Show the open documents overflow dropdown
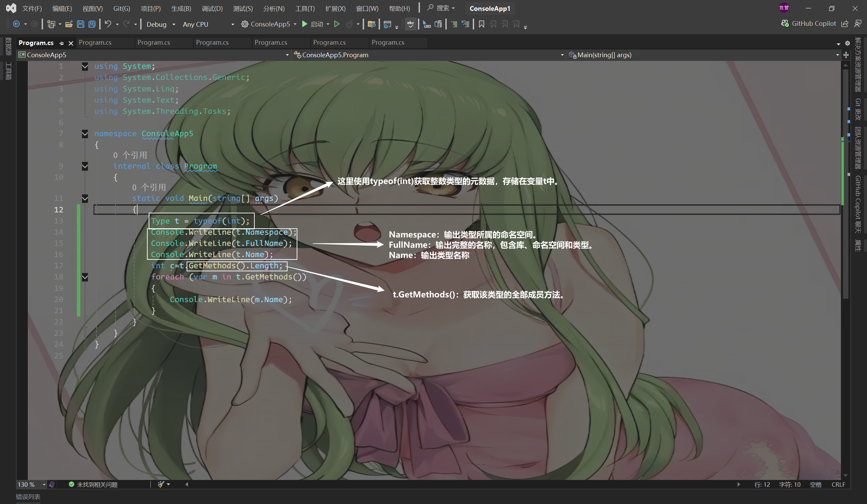The image size is (867, 504). (839, 44)
